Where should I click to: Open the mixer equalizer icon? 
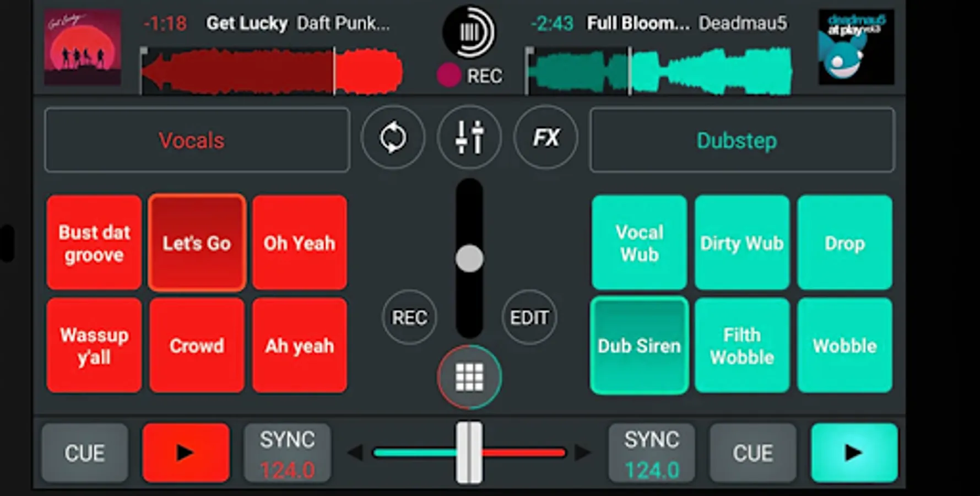469,137
